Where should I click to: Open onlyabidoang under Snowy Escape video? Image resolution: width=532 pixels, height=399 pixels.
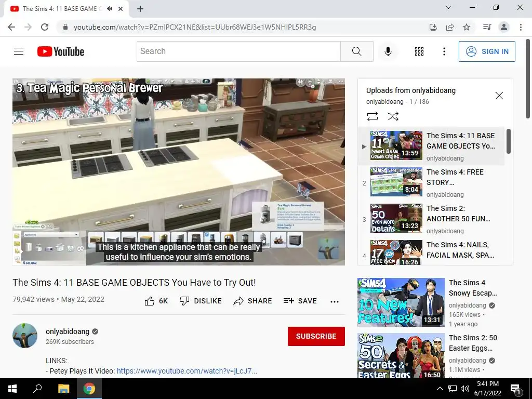467,305
